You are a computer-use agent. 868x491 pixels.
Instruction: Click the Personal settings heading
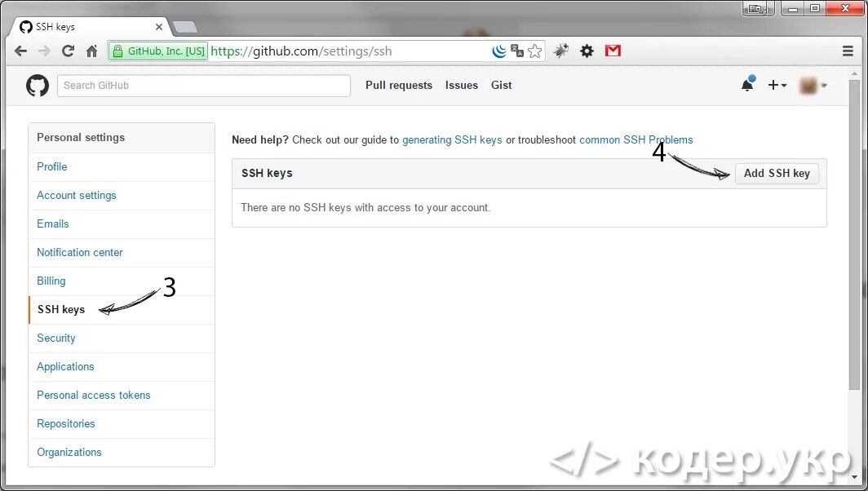(81, 137)
